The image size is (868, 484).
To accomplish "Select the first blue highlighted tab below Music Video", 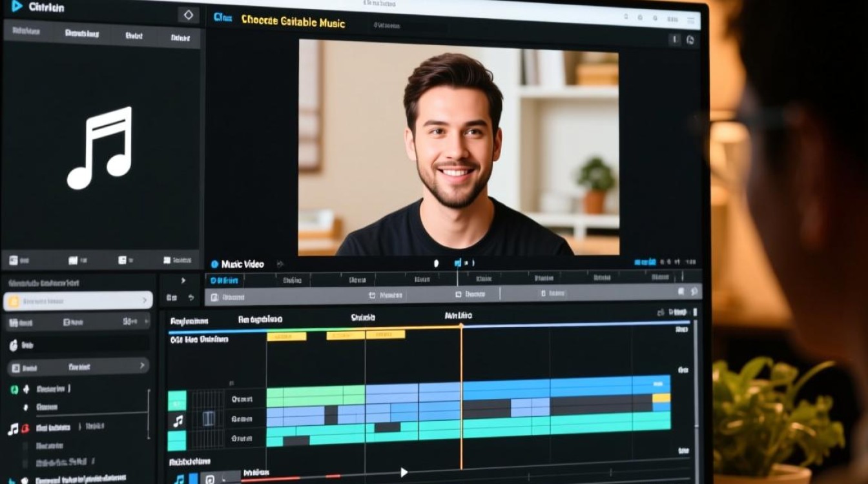I will click(225, 280).
